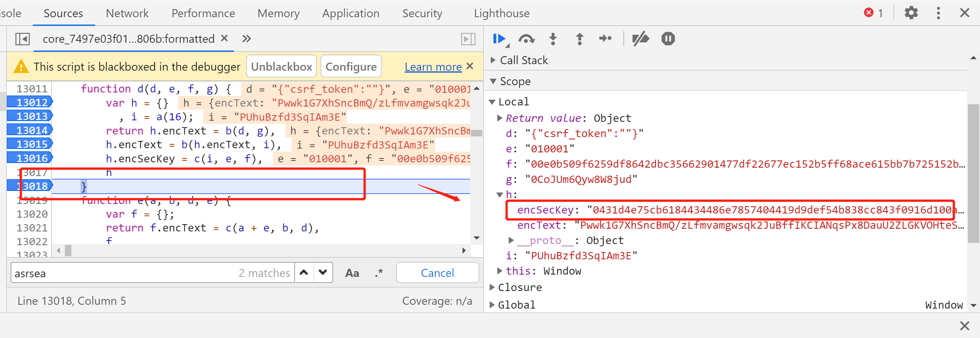The image size is (980, 338).
Task: Show more open source tabs
Action: [x=247, y=39]
